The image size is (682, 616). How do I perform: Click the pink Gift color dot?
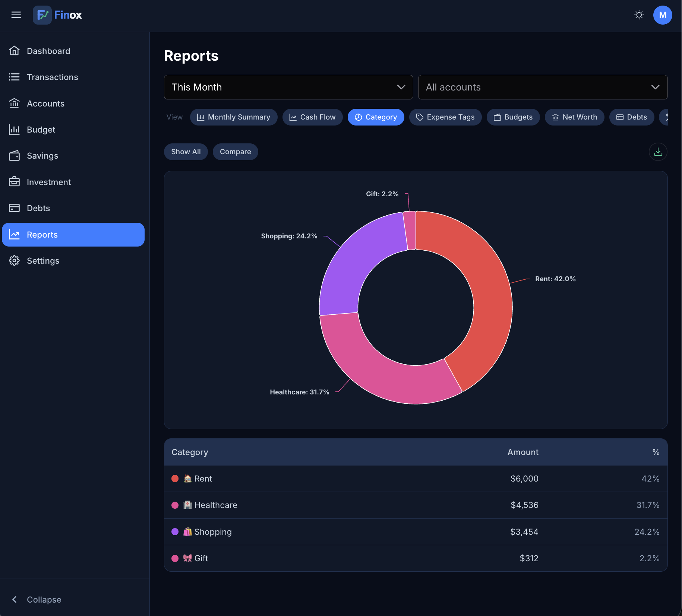click(175, 558)
